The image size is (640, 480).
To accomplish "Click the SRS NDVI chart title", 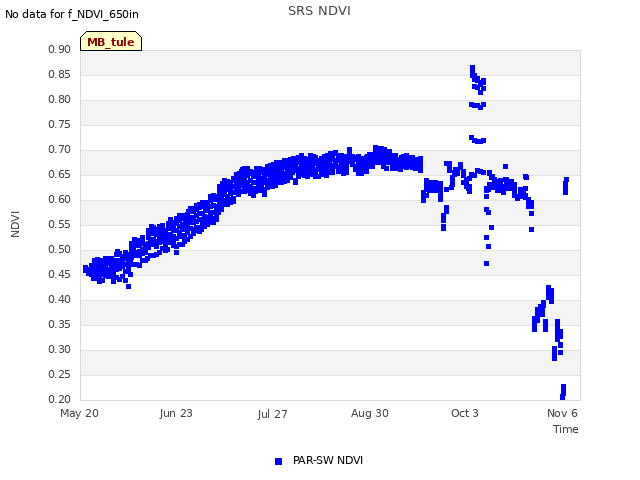I will [319, 11].
